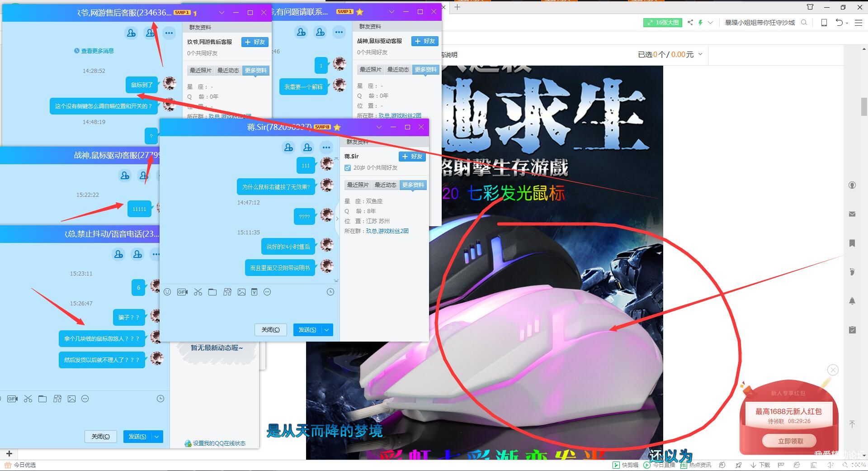Click 关闭(C) in the 禁止抖动 chat window

coord(101,437)
